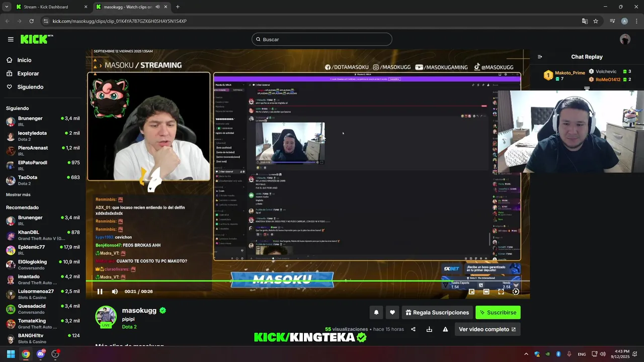Mute the tab via its speaker icon
Viewport: 644px width, 362px height.
pyautogui.click(x=157, y=7)
